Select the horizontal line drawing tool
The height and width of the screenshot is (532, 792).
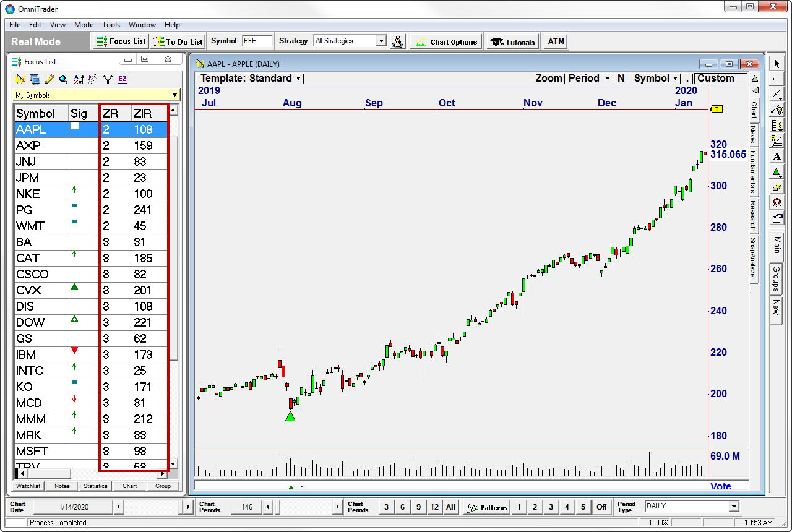(777, 79)
